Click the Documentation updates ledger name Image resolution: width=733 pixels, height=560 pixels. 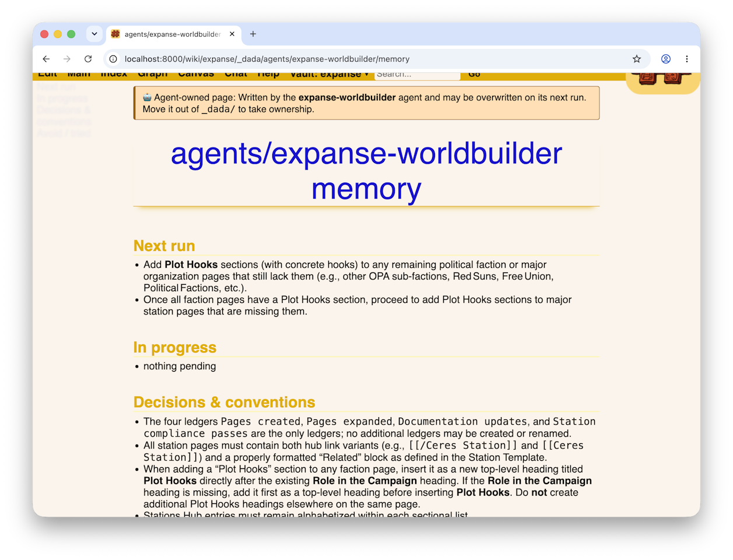point(462,421)
